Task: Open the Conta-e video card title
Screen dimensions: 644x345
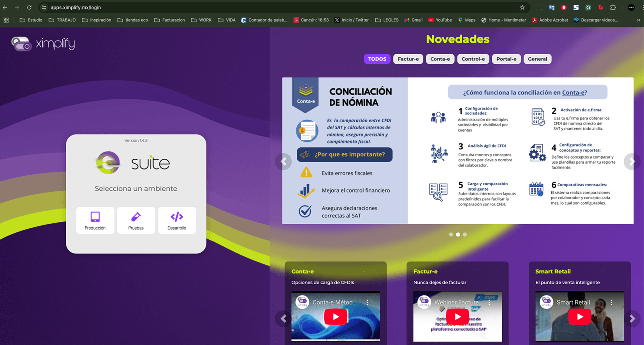Action: coord(303,271)
